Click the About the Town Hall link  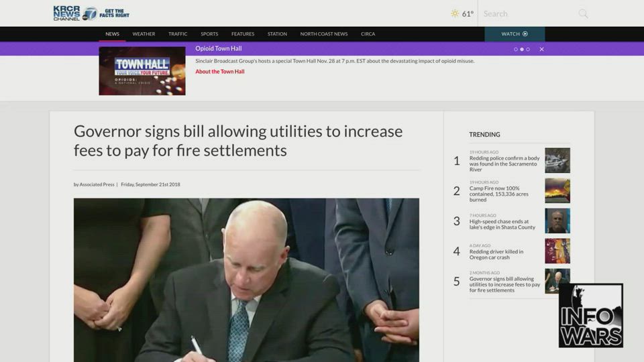tap(220, 72)
